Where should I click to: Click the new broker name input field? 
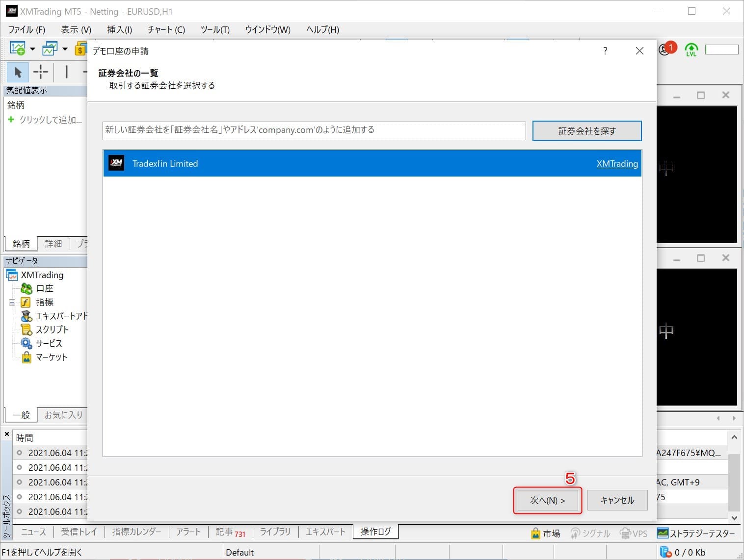[x=314, y=130]
